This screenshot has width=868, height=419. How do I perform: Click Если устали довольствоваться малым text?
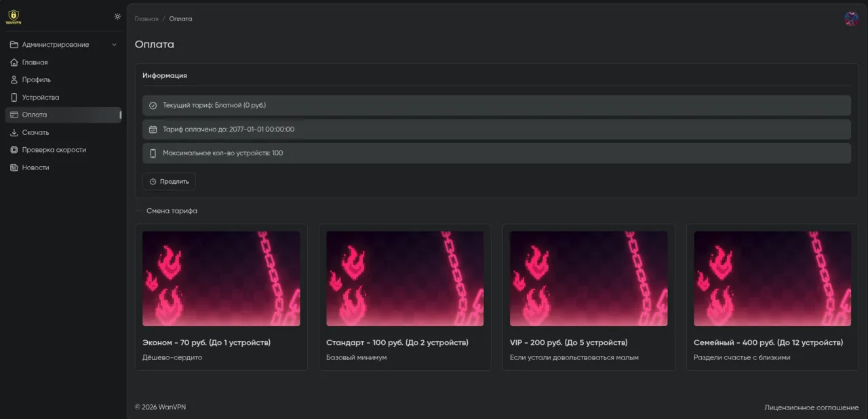tap(574, 357)
